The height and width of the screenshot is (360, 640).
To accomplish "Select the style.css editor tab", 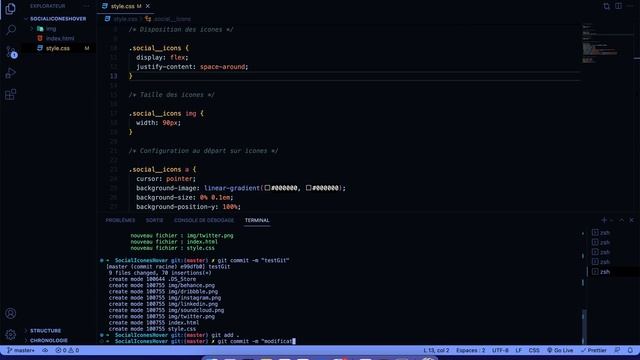I will [x=126, y=6].
